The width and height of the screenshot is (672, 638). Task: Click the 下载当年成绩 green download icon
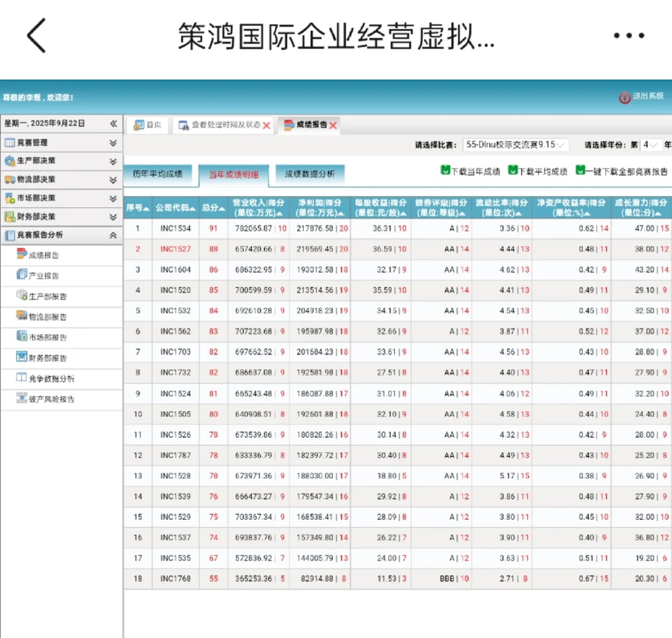[445, 170]
